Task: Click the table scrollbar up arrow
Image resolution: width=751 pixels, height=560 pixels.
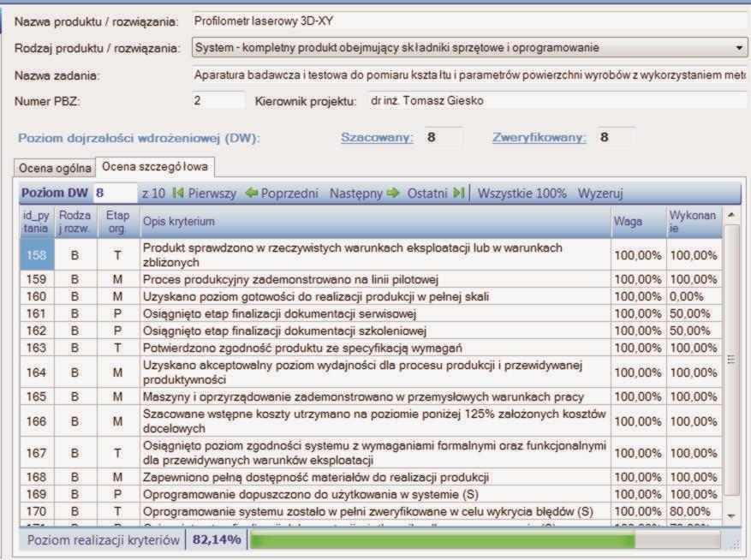Action: click(x=731, y=216)
